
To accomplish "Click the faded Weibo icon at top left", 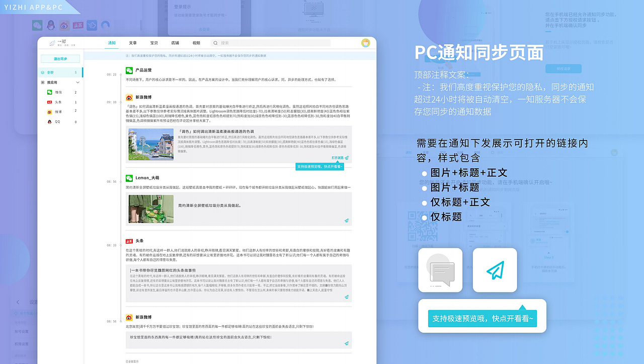I will tap(64, 25).
